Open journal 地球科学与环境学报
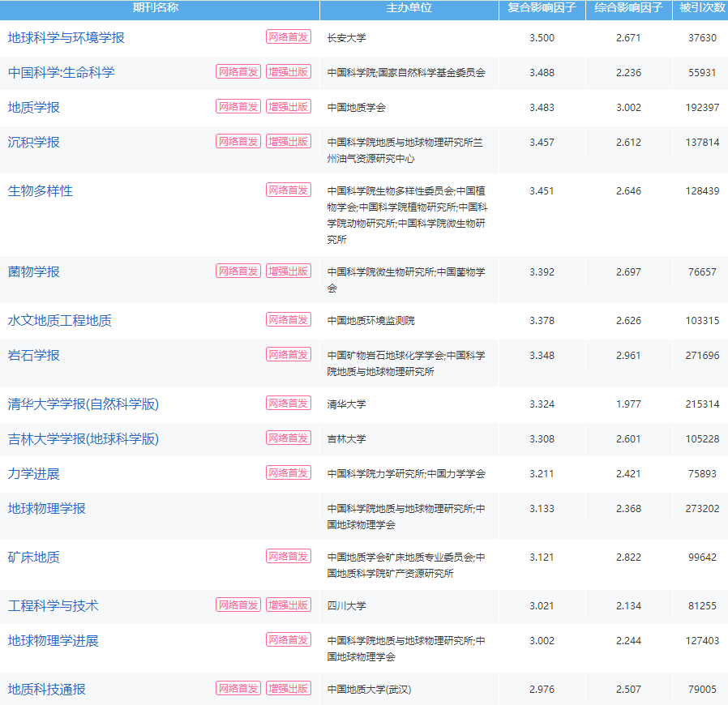 [66, 37]
